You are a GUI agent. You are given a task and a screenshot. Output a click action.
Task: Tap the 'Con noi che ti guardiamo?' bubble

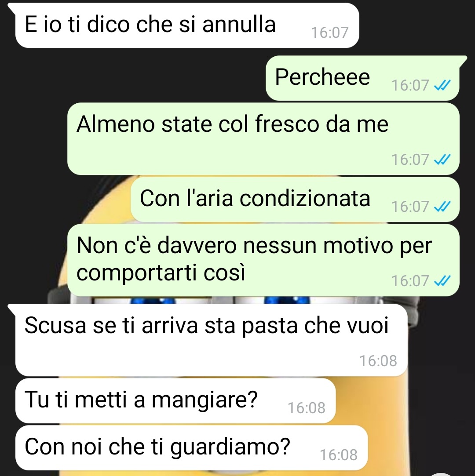pos(192,448)
